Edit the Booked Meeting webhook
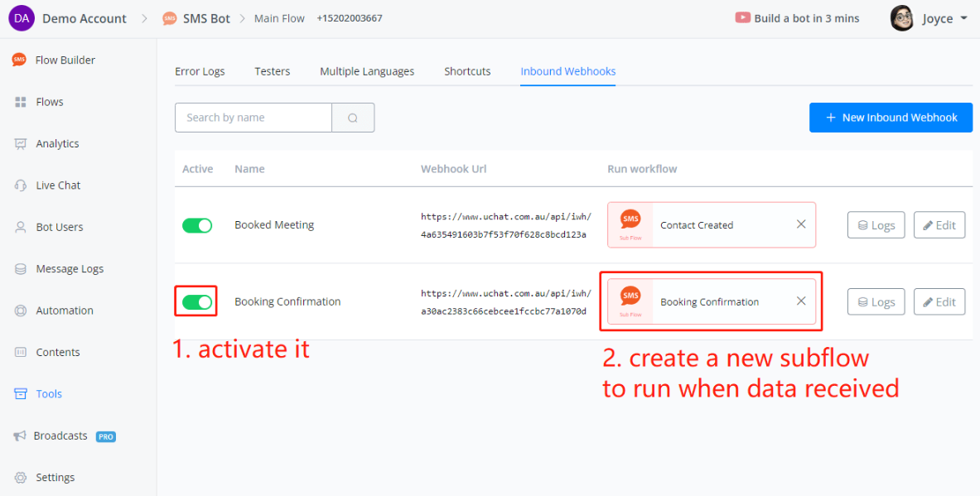 click(x=939, y=225)
